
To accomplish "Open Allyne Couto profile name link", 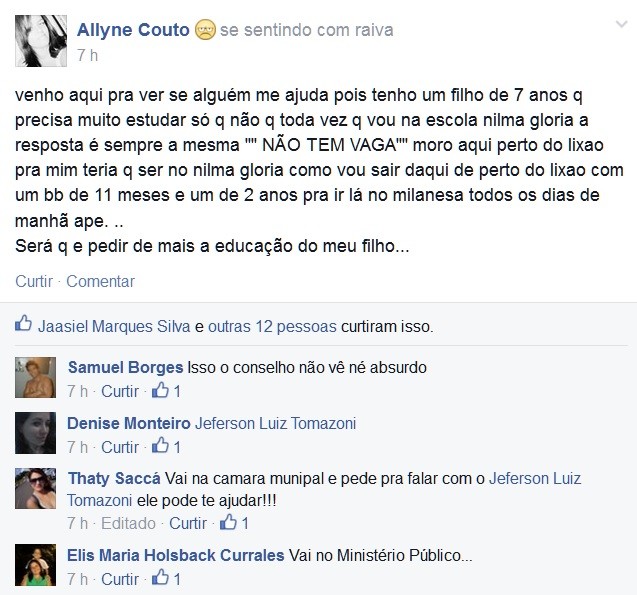I will pyautogui.click(x=133, y=30).
